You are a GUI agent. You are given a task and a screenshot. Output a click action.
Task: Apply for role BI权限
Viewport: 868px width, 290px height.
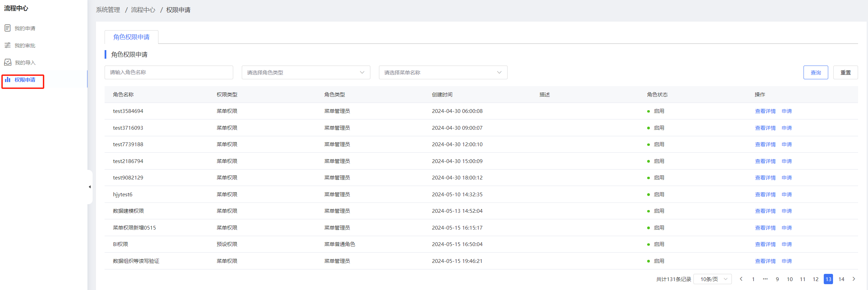point(787,244)
